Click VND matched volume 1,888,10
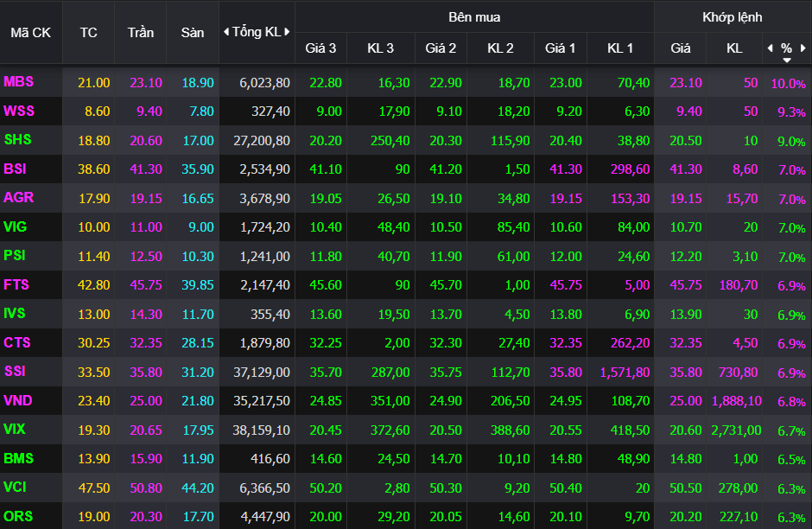The height and width of the screenshot is (529, 812). (x=736, y=401)
